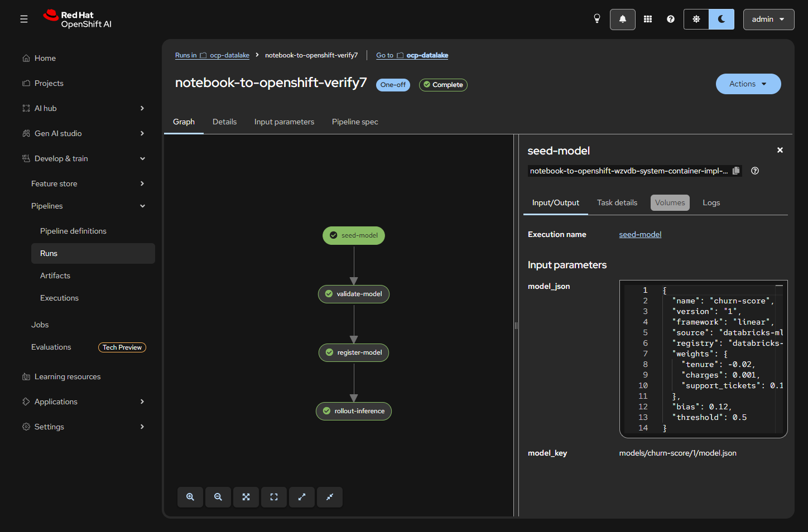Switch to light theme
808x532 pixels.
point(696,20)
